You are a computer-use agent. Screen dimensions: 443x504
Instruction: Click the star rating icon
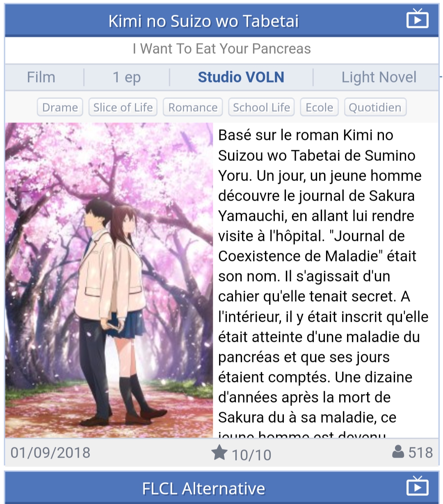point(219,453)
